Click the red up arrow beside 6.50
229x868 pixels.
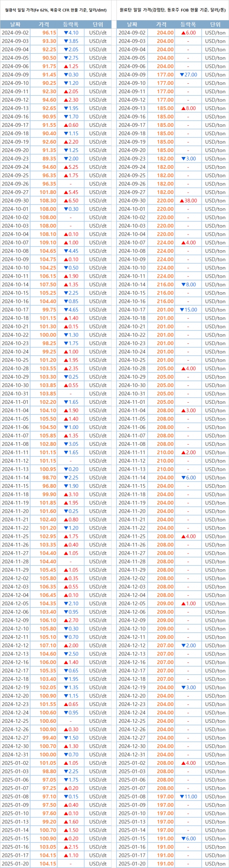coord(66,201)
